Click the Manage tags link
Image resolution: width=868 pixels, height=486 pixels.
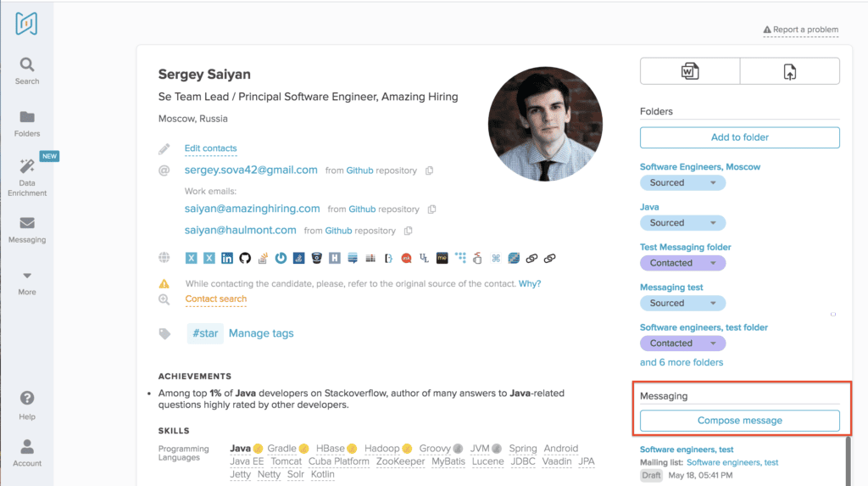point(261,333)
